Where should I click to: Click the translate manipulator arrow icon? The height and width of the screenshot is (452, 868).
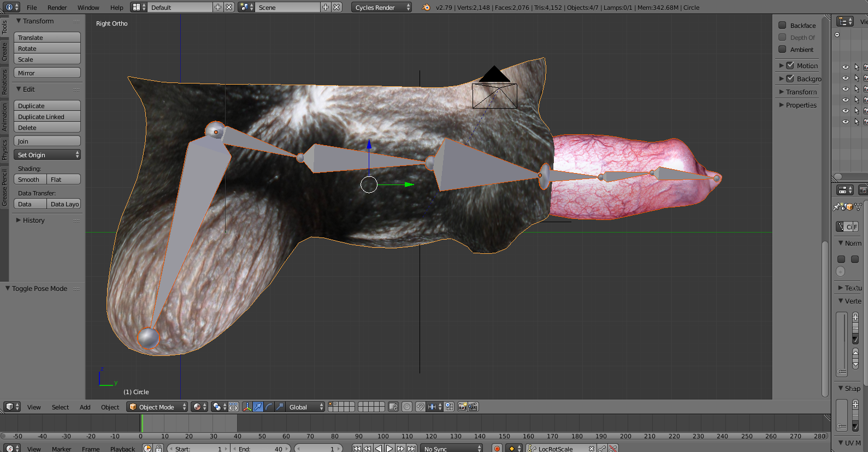pos(258,407)
